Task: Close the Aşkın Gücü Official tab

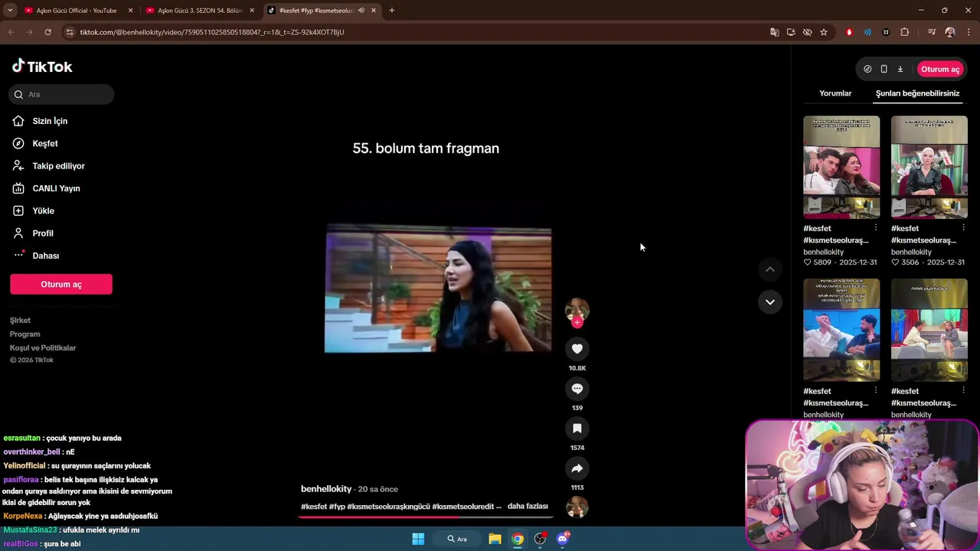Action: (x=130, y=11)
